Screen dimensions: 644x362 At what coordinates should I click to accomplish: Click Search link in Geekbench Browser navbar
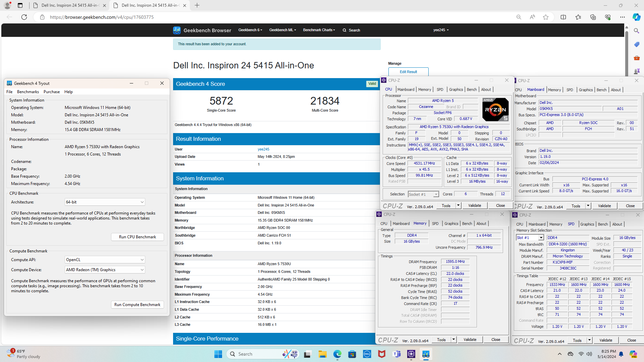click(351, 30)
